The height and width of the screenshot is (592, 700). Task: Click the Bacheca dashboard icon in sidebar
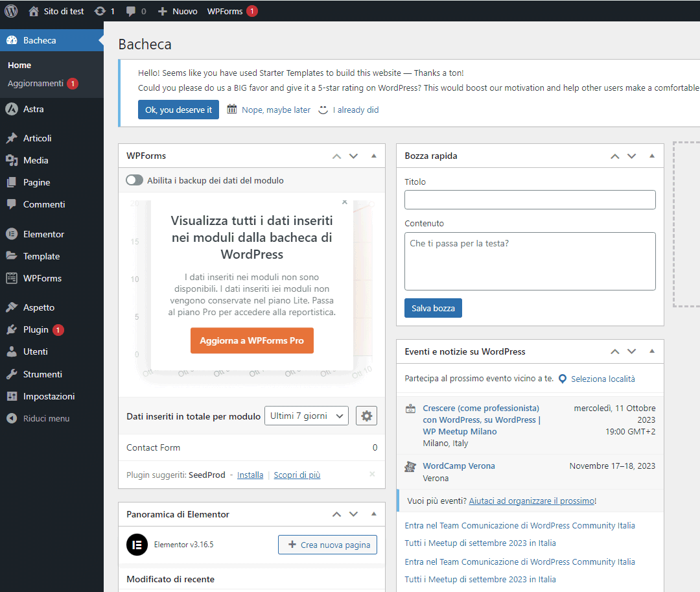pyautogui.click(x=12, y=40)
